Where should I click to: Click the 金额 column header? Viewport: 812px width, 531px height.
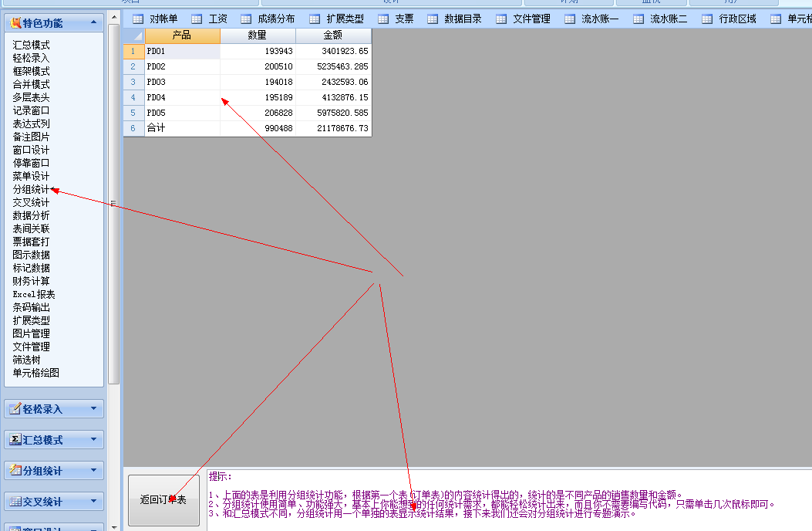333,36
